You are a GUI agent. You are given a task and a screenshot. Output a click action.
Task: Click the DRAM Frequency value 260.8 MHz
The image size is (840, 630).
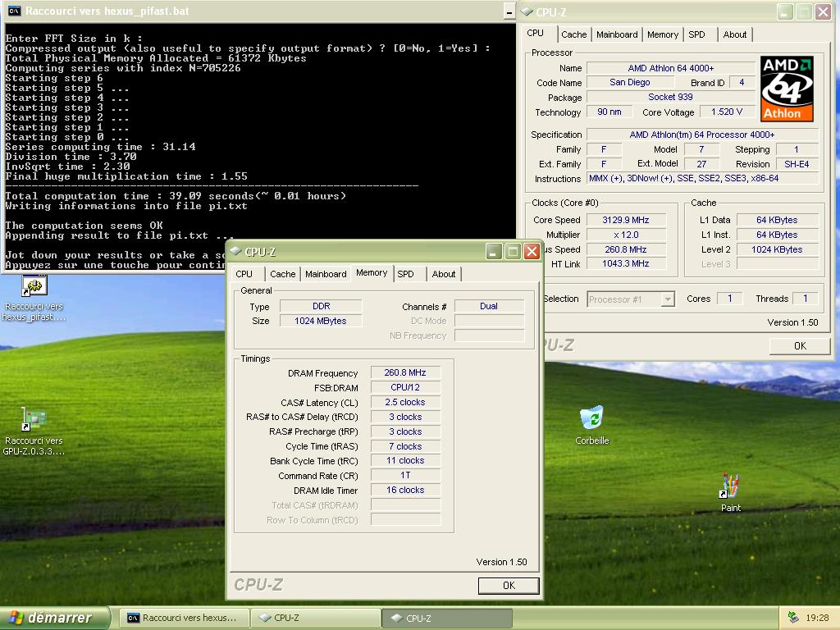pos(405,372)
